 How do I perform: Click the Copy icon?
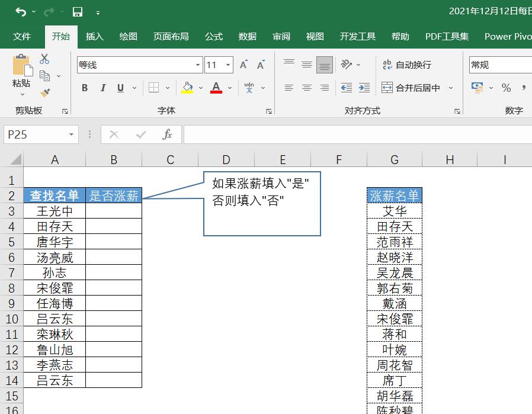tap(44, 76)
